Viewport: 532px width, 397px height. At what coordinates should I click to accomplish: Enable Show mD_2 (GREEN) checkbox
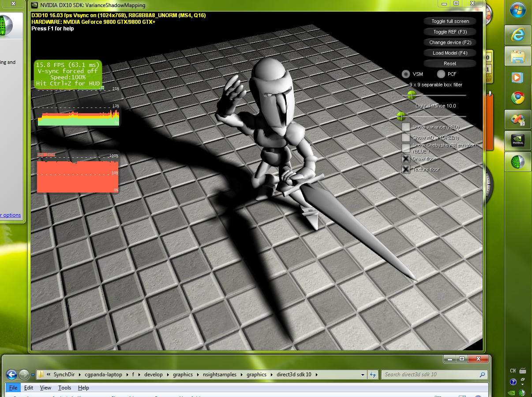click(405, 137)
